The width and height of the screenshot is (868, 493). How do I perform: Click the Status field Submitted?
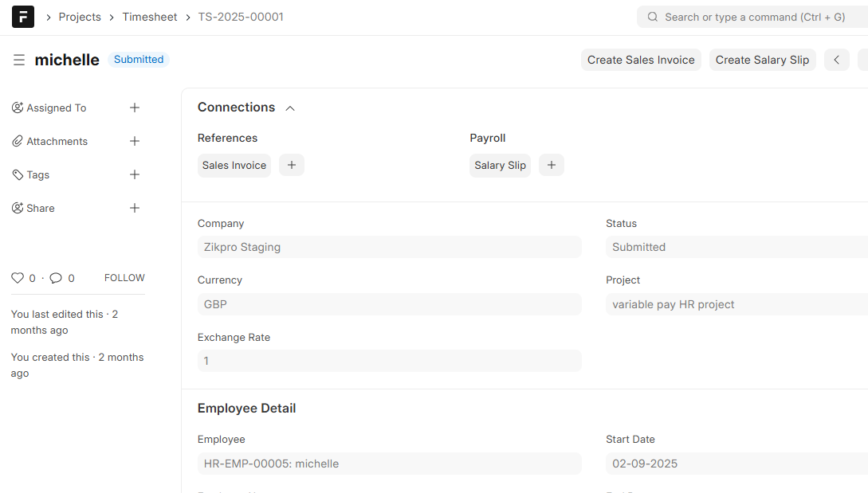(736, 248)
